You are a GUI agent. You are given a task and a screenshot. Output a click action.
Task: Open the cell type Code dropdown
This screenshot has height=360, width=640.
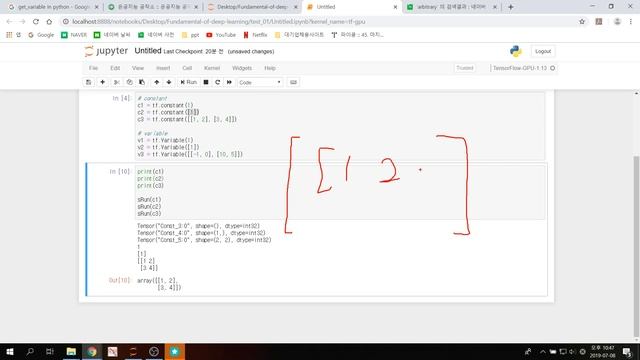pyautogui.click(x=260, y=82)
